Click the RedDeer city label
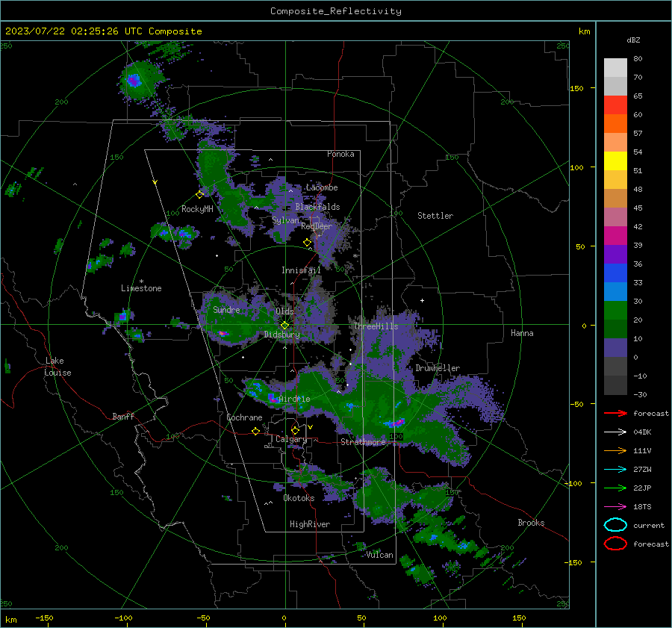 click(317, 226)
